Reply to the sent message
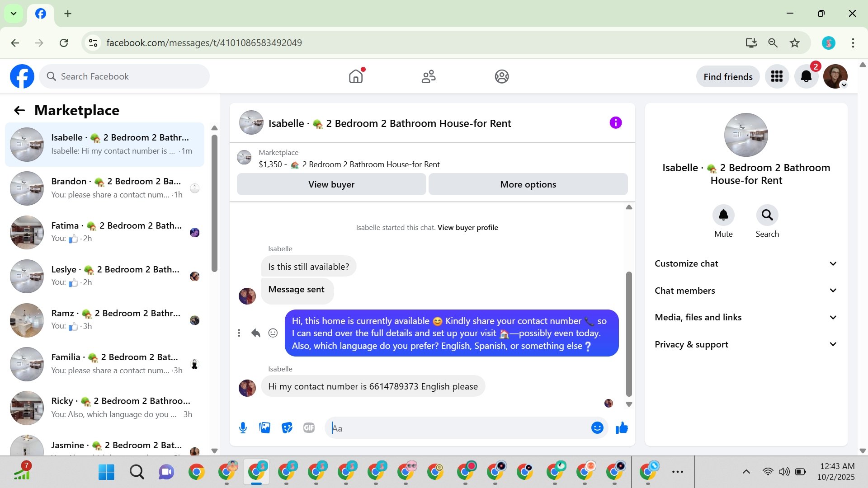Image resolution: width=868 pixels, height=488 pixels. (255, 333)
